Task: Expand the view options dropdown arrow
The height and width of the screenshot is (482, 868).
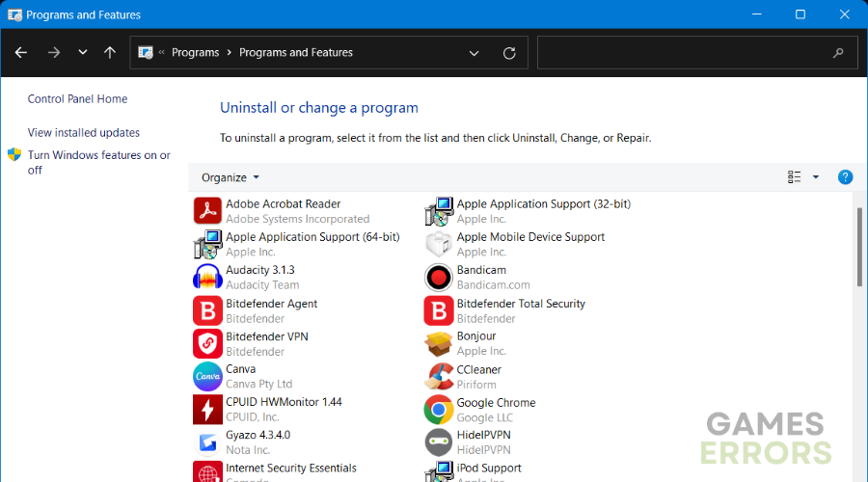Action: (816, 177)
